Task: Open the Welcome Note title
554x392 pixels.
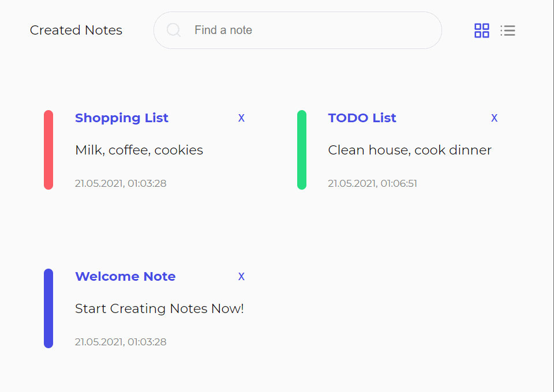Action: 125,277
